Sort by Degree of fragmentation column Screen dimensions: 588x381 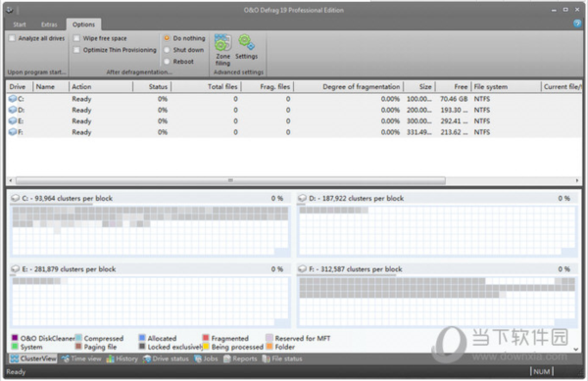[348, 86]
